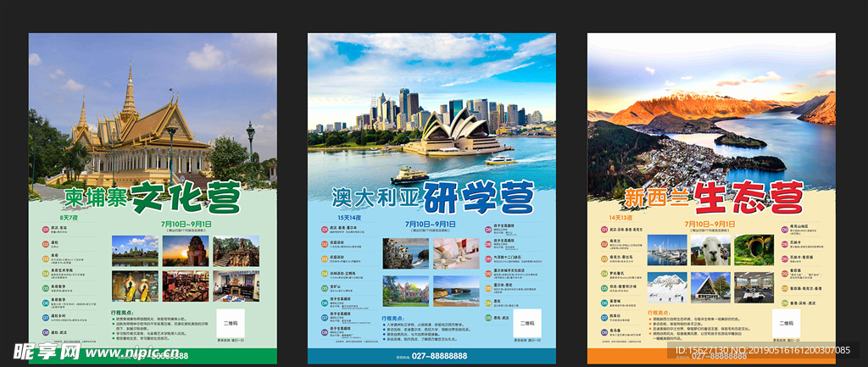
Task: Click the Sydney Opera House photo
Action: click(431, 111)
